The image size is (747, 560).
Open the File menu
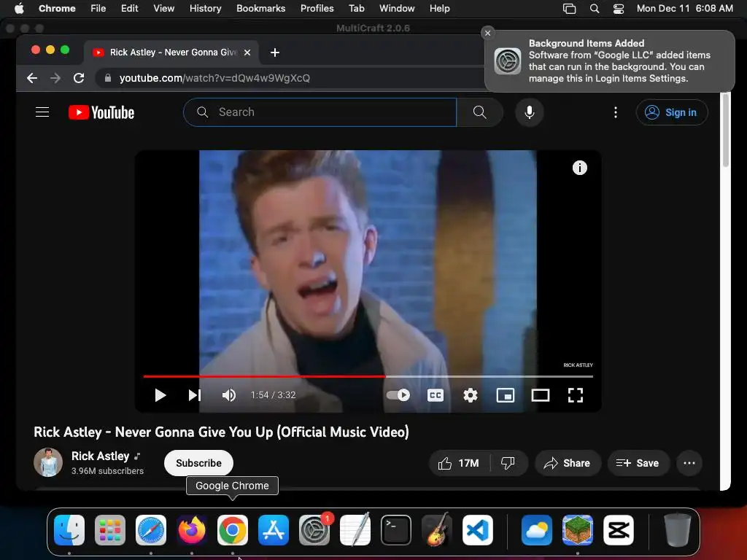click(98, 9)
